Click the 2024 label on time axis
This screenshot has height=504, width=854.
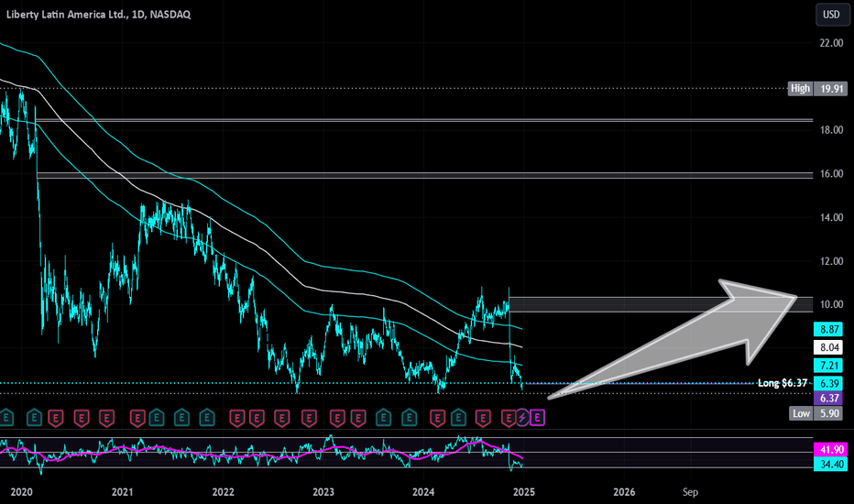(423, 492)
